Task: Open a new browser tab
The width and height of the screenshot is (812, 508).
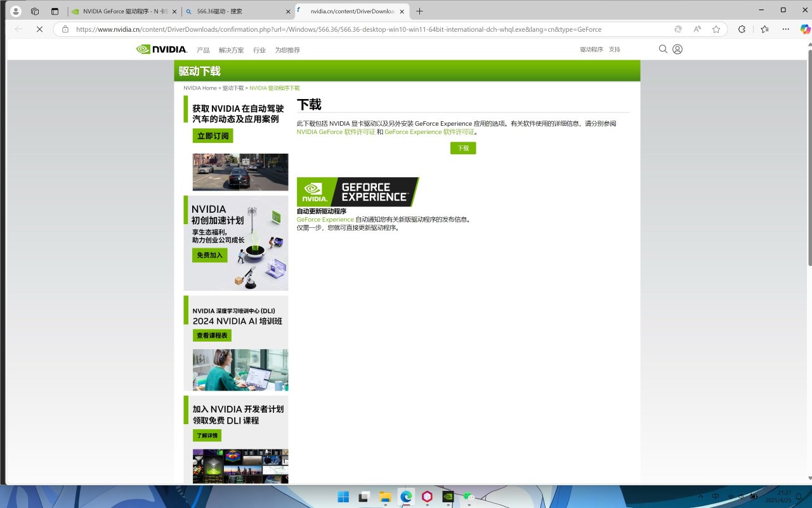Action: coord(419,11)
